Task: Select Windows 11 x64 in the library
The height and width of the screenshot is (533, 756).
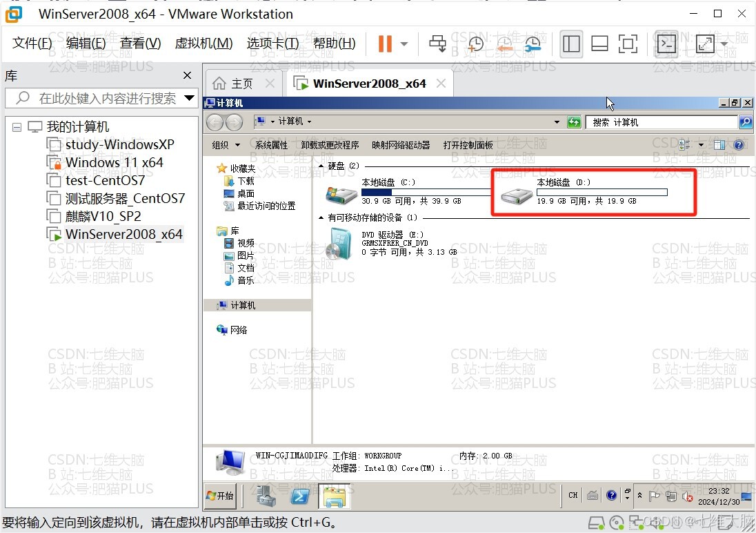Action: [115, 162]
